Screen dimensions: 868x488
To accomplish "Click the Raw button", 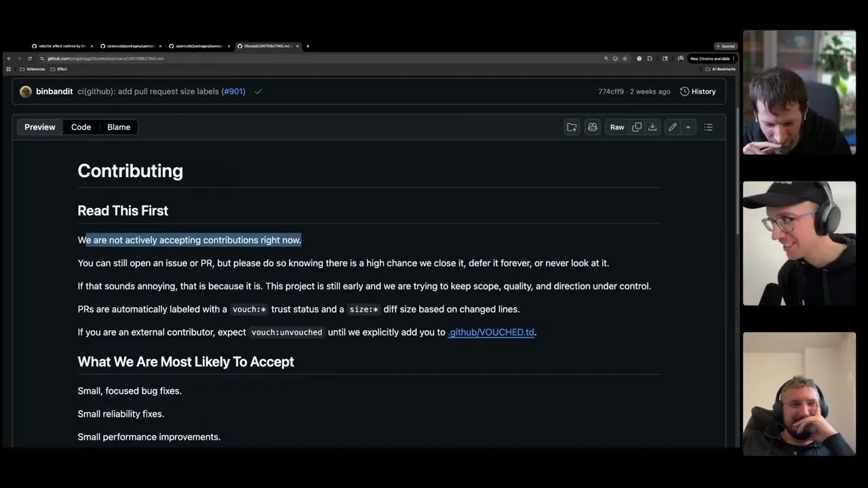I will pyautogui.click(x=617, y=127).
